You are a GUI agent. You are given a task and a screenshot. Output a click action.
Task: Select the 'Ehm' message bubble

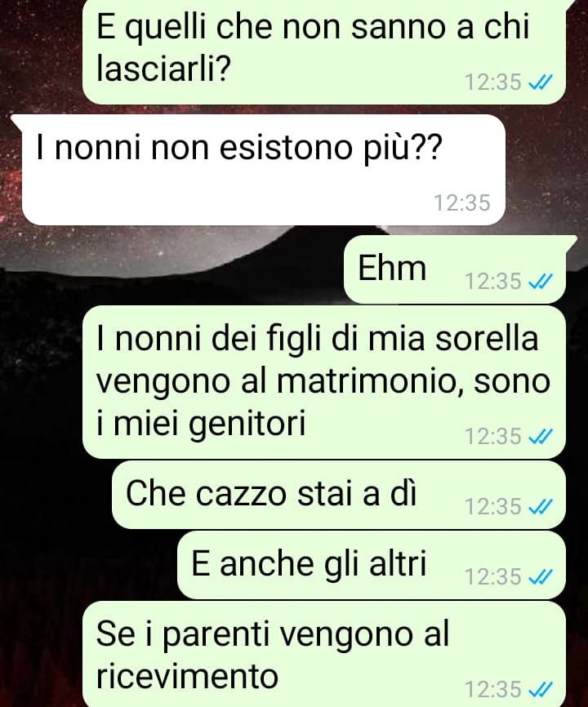coord(455,269)
